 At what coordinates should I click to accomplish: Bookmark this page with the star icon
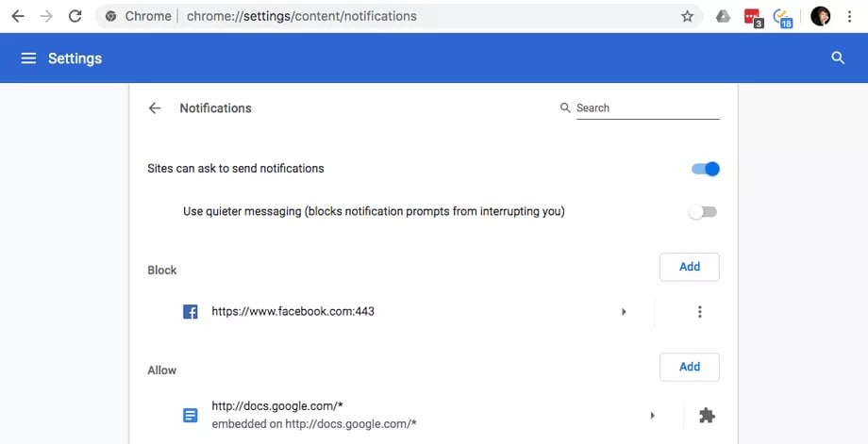point(687,16)
